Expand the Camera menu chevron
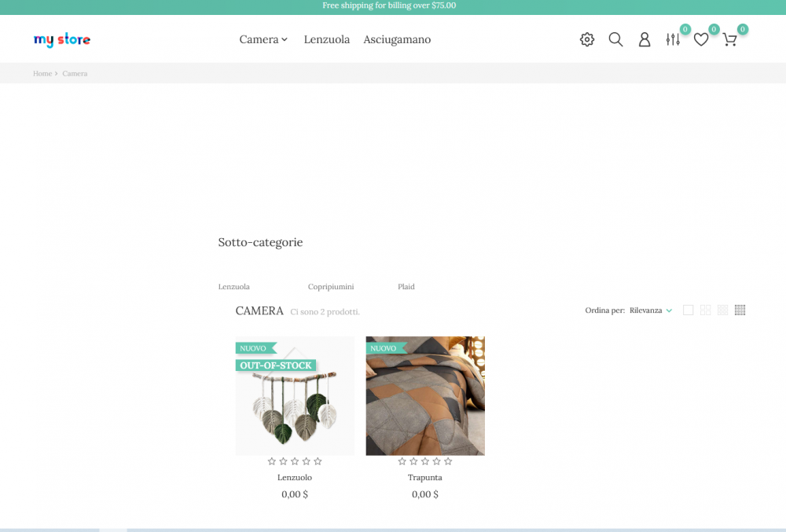 click(x=285, y=39)
